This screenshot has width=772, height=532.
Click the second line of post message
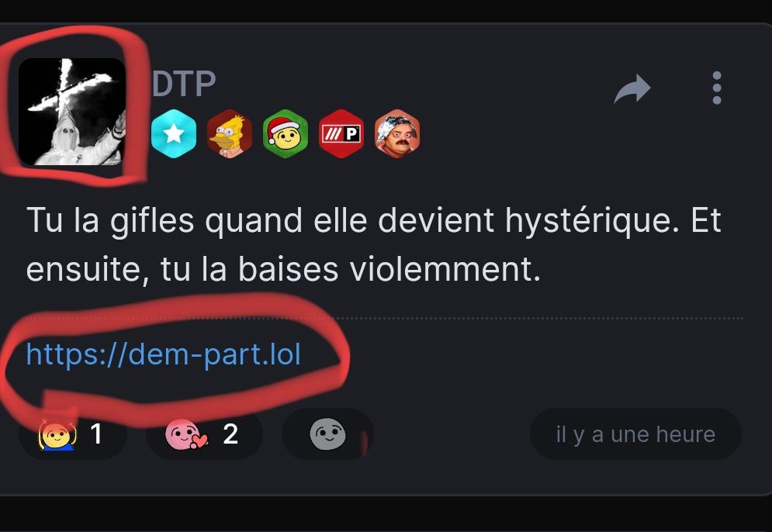[x=284, y=270]
